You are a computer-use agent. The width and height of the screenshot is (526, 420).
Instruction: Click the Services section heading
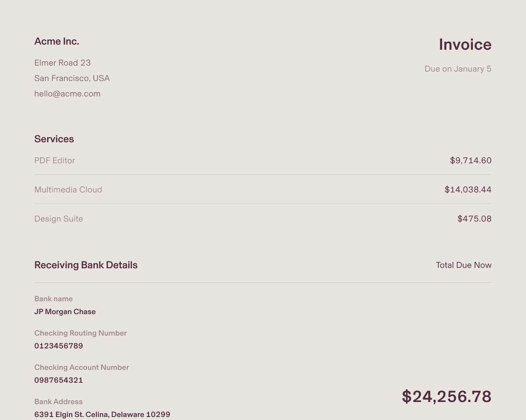54,139
